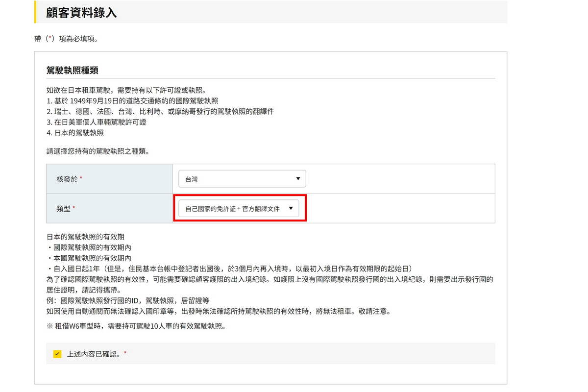Click the arrow icon beside 台灣
588x392 pixels.
[x=298, y=179]
